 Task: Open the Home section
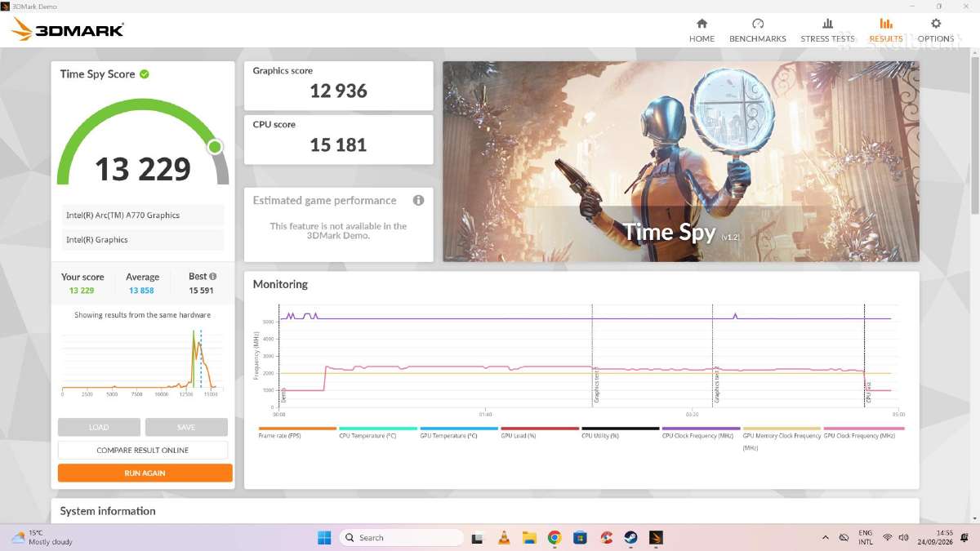point(702,30)
